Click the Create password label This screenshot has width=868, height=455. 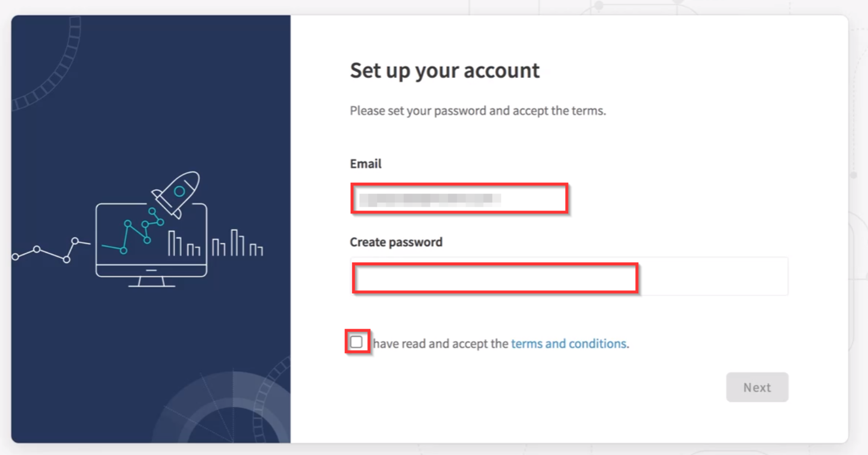(x=395, y=241)
